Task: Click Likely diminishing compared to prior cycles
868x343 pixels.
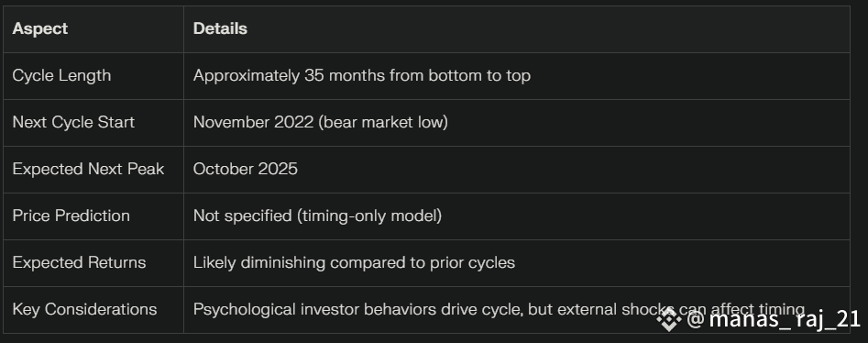Action: point(354,262)
